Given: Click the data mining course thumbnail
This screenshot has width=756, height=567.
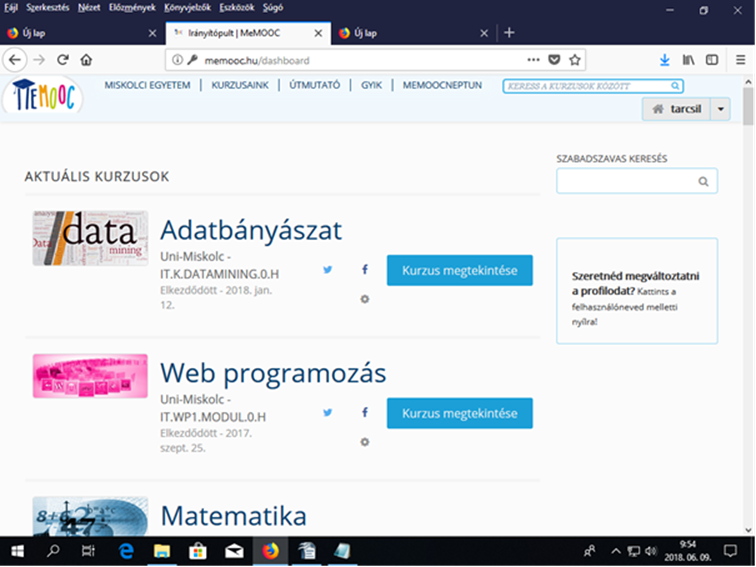Looking at the screenshot, I should (x=90, y=238).
